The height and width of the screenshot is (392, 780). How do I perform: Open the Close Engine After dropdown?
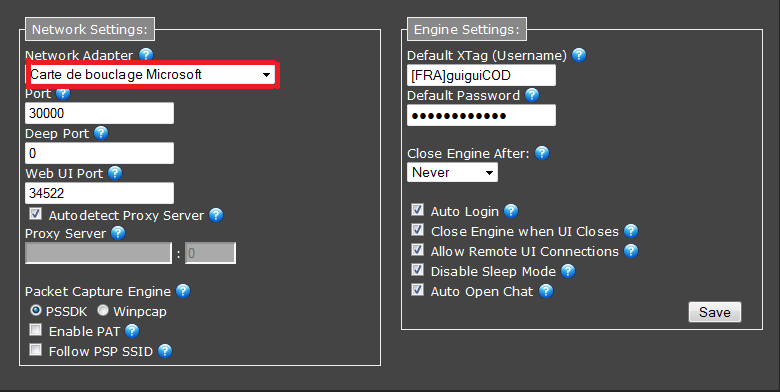click(452, 173)
